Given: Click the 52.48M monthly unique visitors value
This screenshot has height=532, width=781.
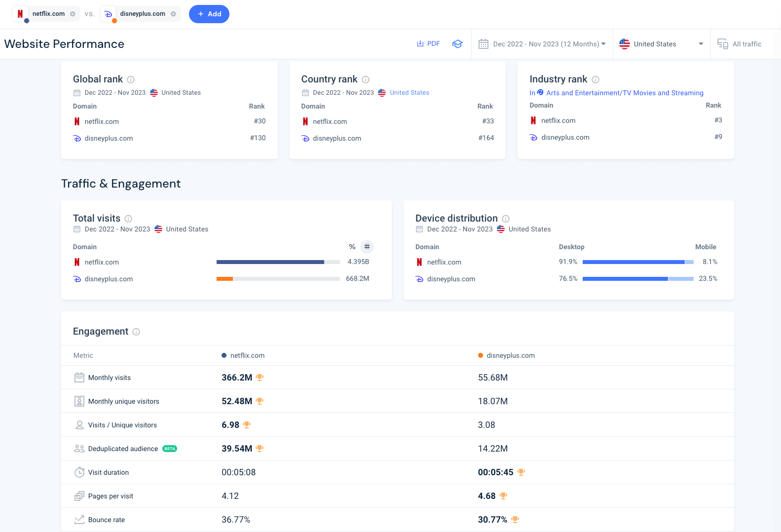Looking at the screenshot, I should click(x=237, y=401).
